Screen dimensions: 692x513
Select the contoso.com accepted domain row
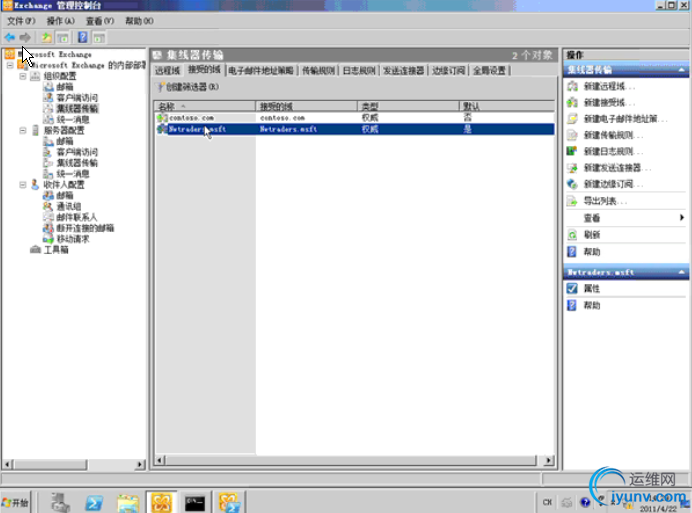tap(355, 118)
